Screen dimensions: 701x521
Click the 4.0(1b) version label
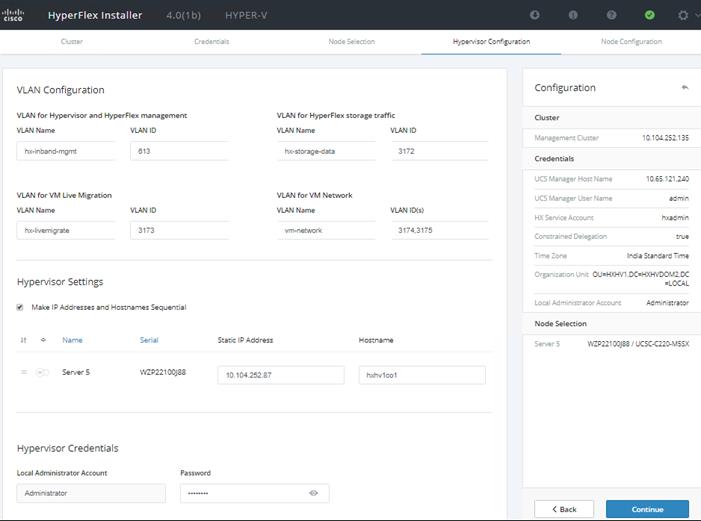click(183, 15)
